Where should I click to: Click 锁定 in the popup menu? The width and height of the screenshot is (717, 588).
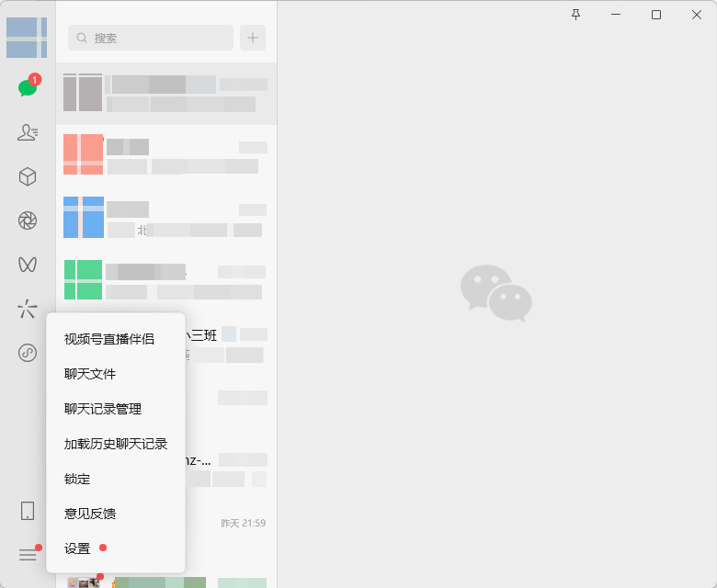click(x=116, y=479)
